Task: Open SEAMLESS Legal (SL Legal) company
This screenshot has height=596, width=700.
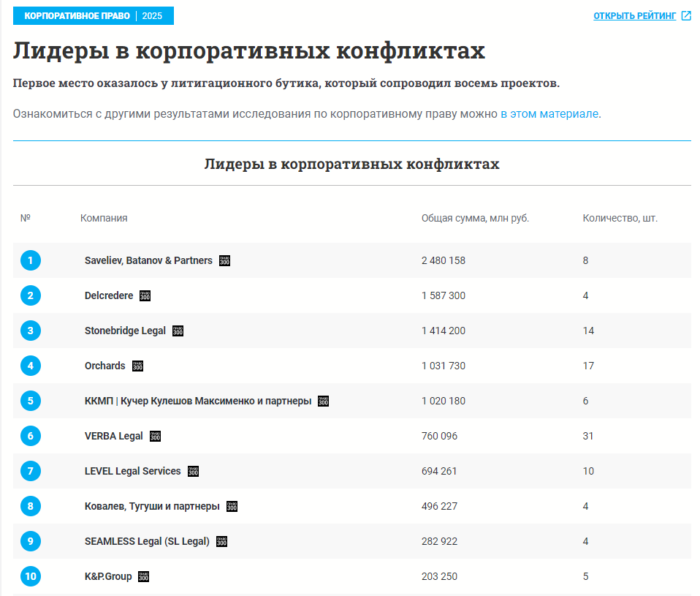Action: 147,541
